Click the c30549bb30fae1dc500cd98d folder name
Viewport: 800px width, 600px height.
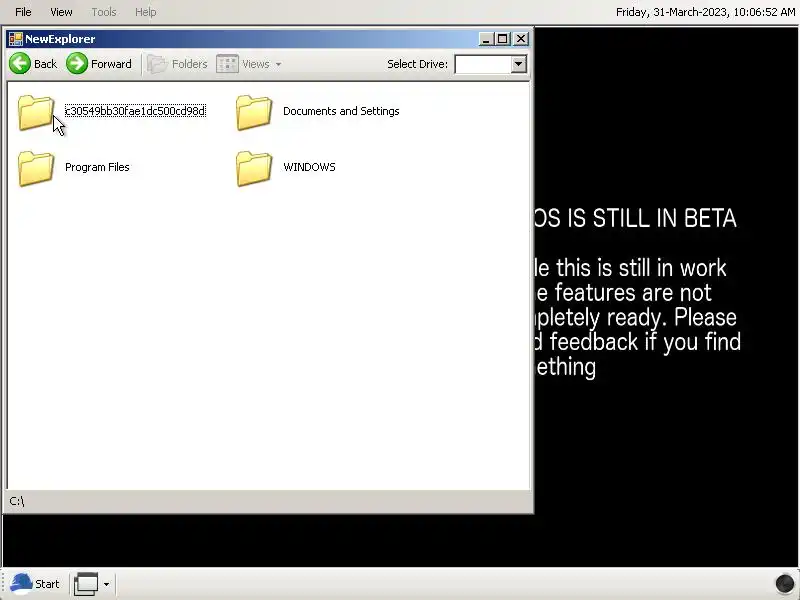(x=135, y=111)
